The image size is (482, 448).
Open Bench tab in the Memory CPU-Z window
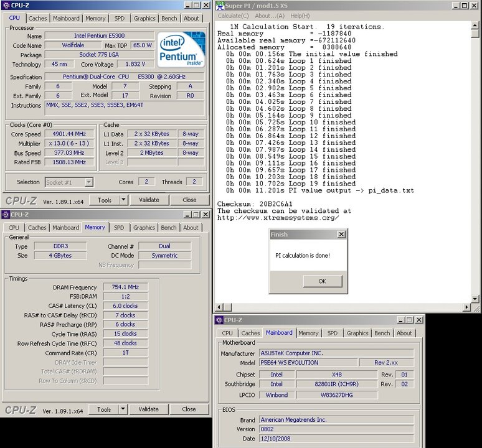pyautogui.click(x=169, y=228)
